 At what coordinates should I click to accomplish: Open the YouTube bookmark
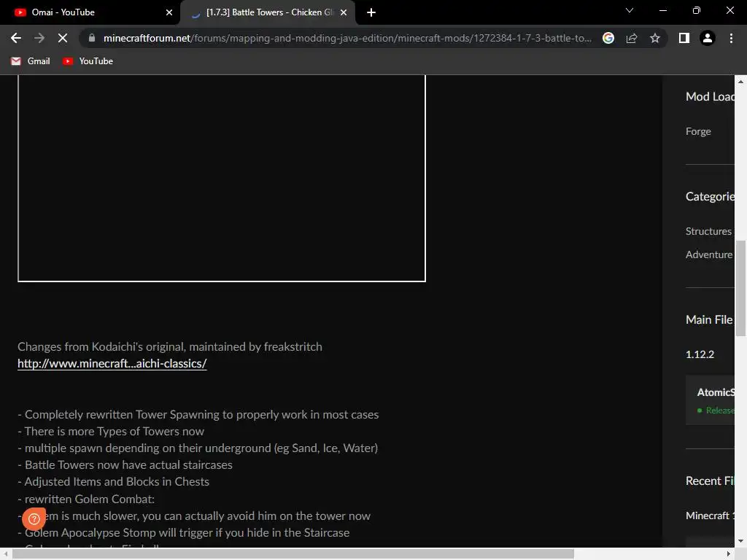pos(88,61)
